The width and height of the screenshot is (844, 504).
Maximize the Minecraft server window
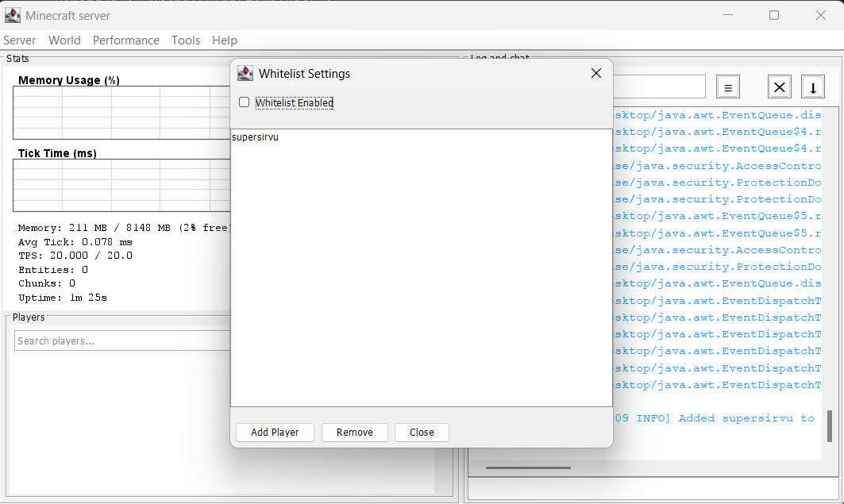pos(774,15)
